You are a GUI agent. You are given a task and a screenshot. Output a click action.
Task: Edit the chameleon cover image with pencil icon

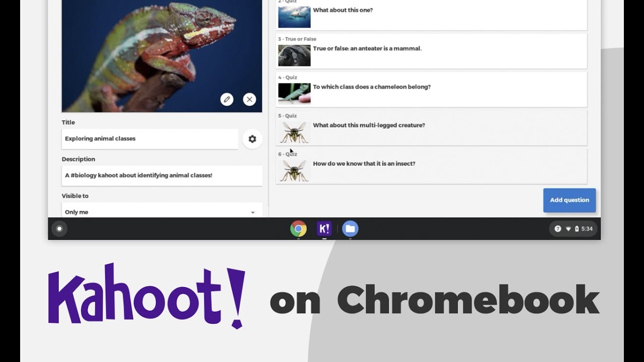(x=227, y=99)
